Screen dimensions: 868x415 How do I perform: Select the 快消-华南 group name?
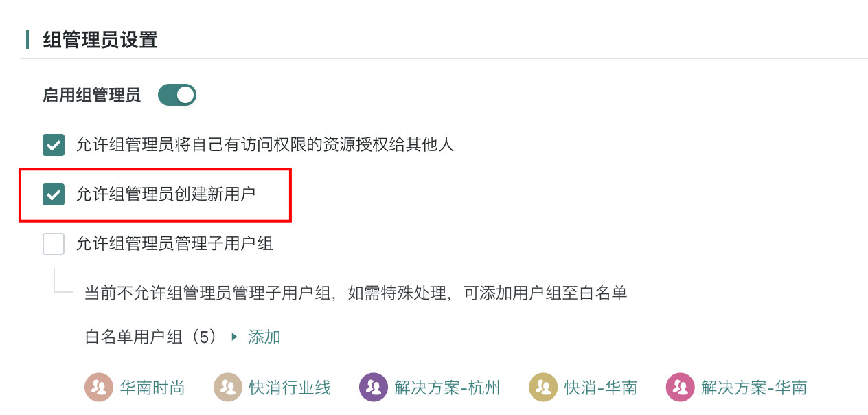[x=601, y=388]
